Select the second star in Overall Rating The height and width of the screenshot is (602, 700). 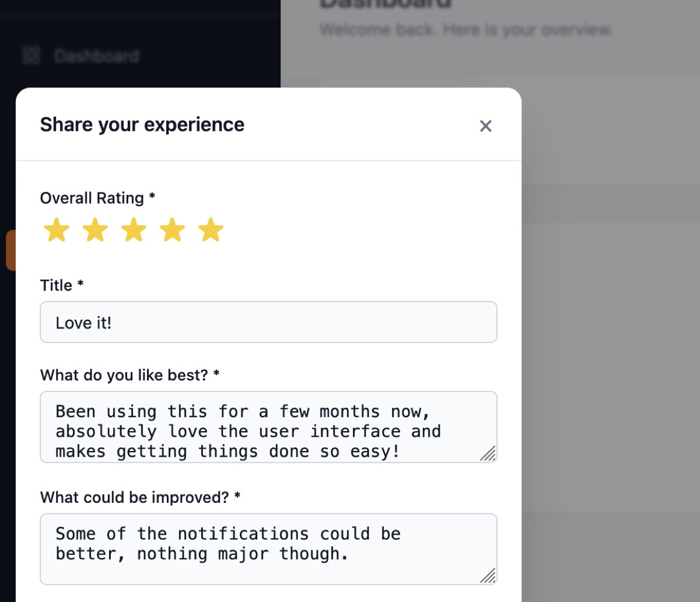[x=95, y=229]
